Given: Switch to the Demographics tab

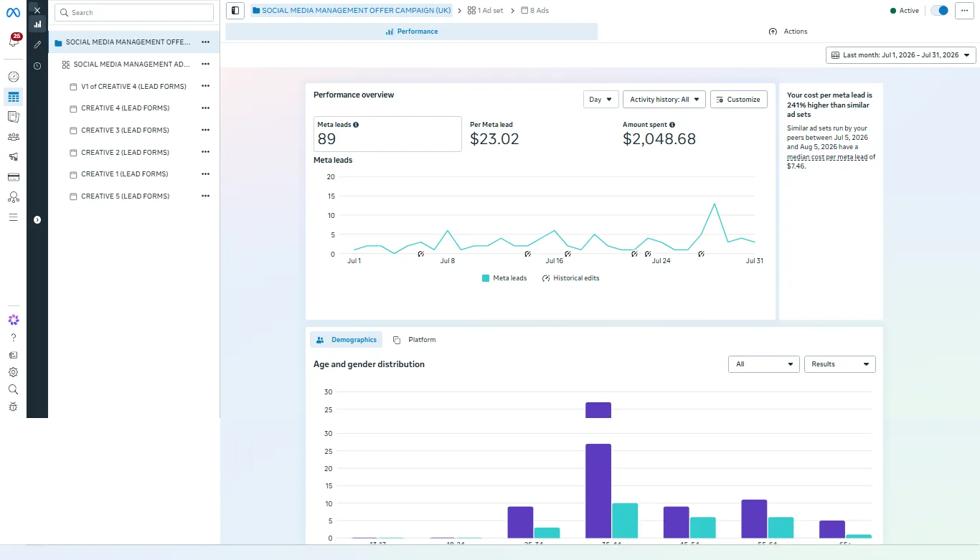Looking at the screenshot, I should tap(347, 340).
